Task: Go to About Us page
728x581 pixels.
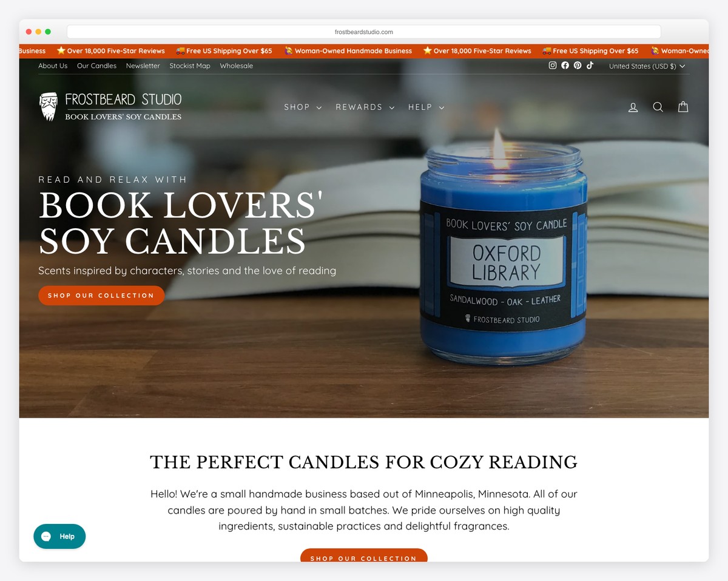Action: (53, 66)
